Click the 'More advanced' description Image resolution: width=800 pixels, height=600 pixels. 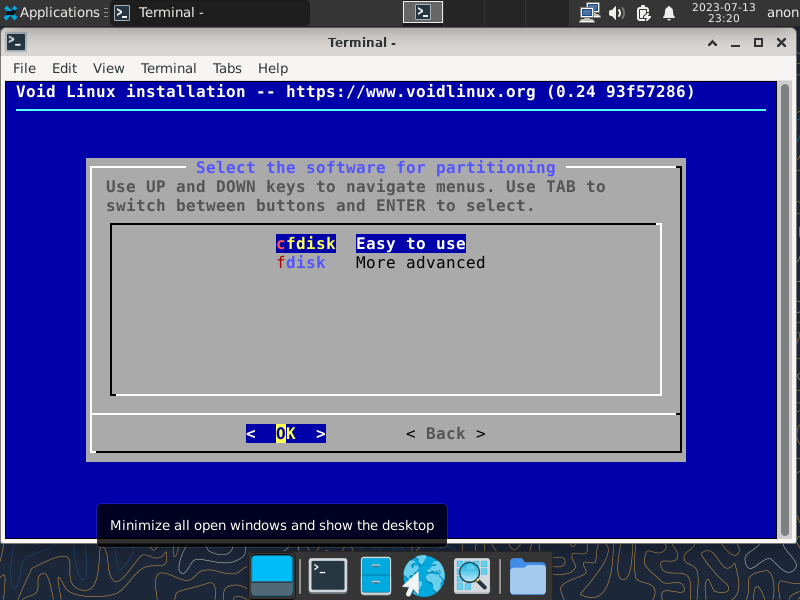click(x=420, y=262)
